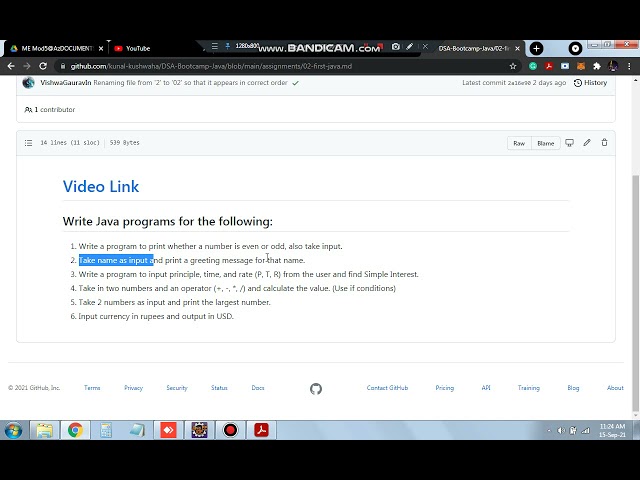This screenshot has width=640, height=480.
Task: Click the address bar URL
Action: pyautogui.click(x=211, y=66)
